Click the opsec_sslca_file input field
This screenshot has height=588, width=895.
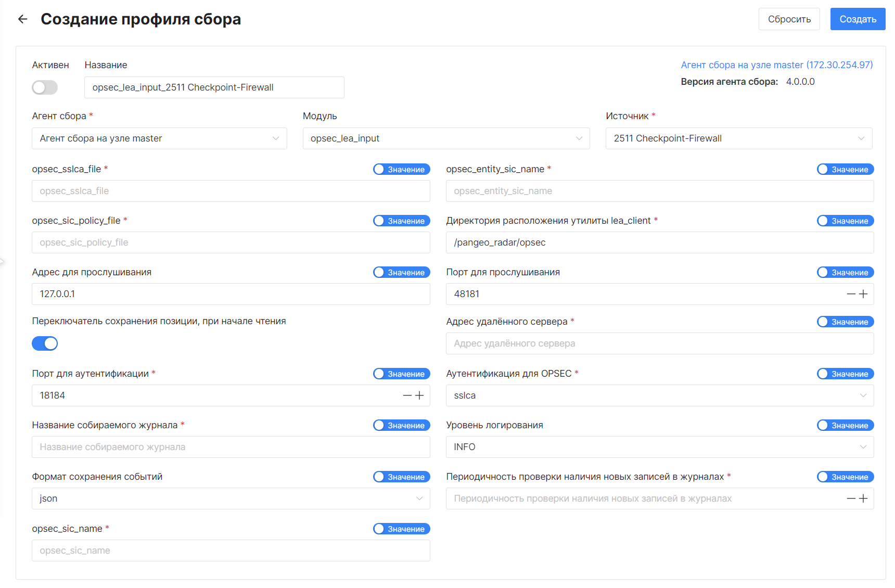[231, 191]
